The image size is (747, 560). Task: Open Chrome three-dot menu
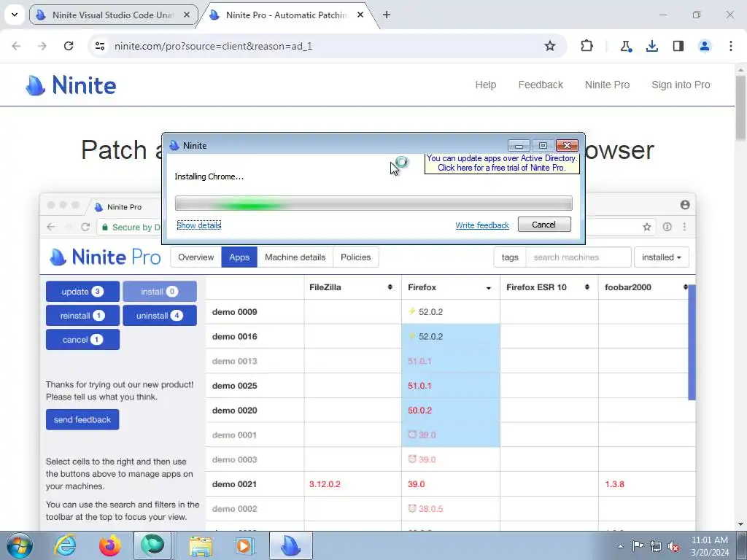[731, 46]
